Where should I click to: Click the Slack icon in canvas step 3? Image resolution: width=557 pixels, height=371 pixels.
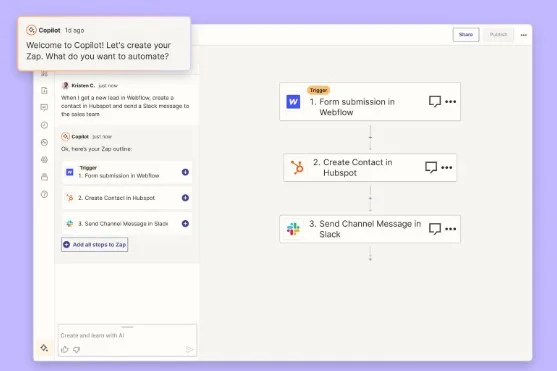[293, 229]
